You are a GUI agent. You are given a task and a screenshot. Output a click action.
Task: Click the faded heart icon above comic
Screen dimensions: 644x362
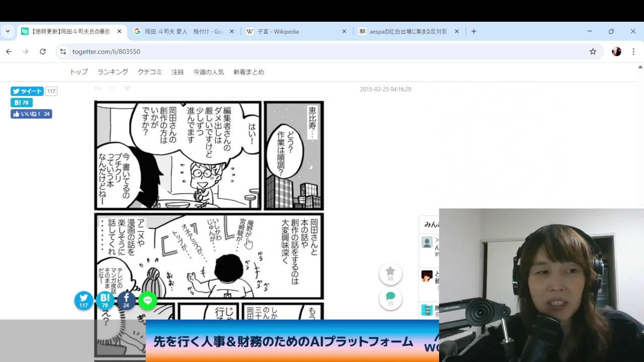tap(127, 88)
